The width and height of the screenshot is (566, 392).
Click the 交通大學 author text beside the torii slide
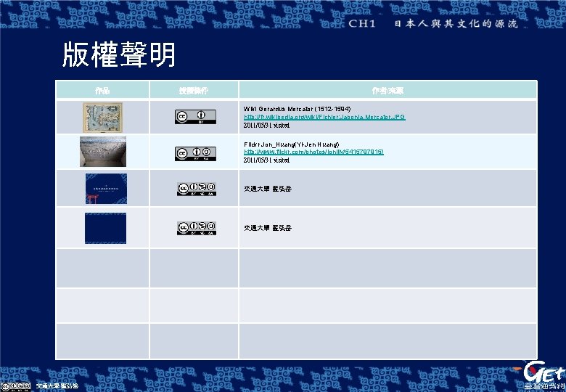(x=268, y=189)
